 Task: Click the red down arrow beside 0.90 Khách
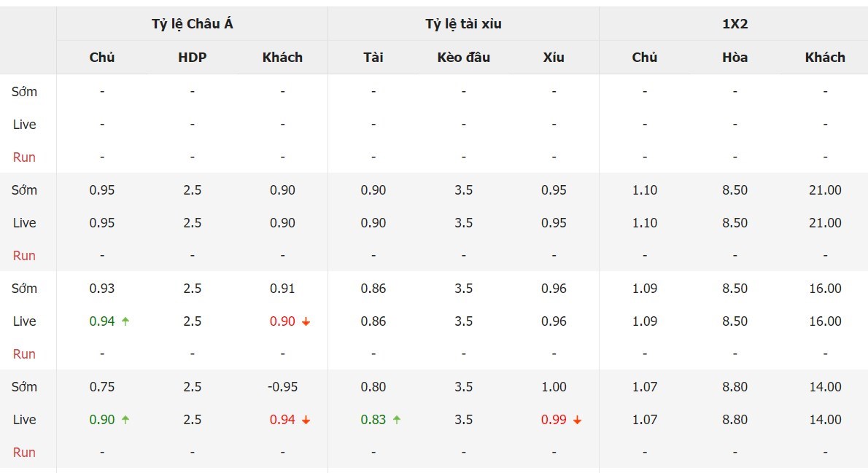306,321
